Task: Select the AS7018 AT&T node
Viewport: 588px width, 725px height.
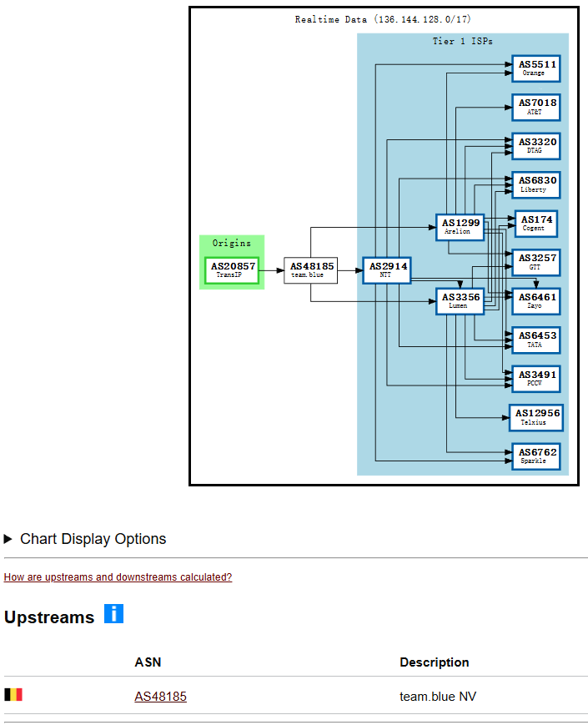Action: (x=535, y=108)
